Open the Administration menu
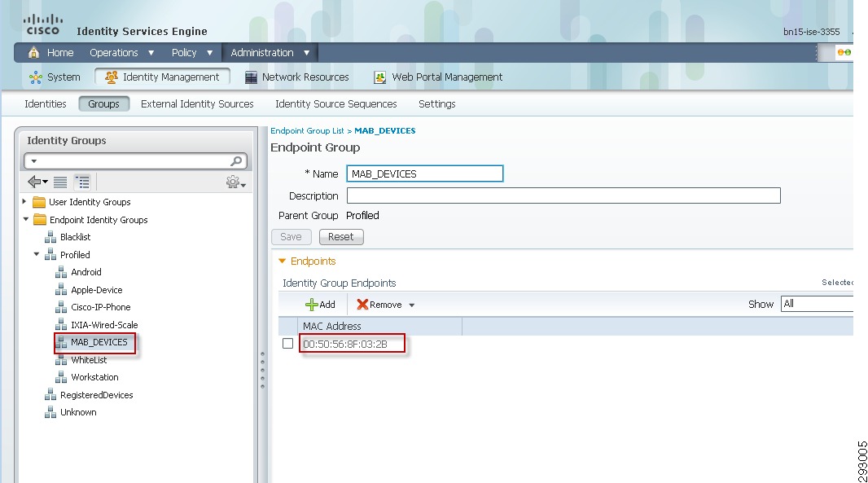The width and height of the screenshot is (868, 483). [270, 53]
